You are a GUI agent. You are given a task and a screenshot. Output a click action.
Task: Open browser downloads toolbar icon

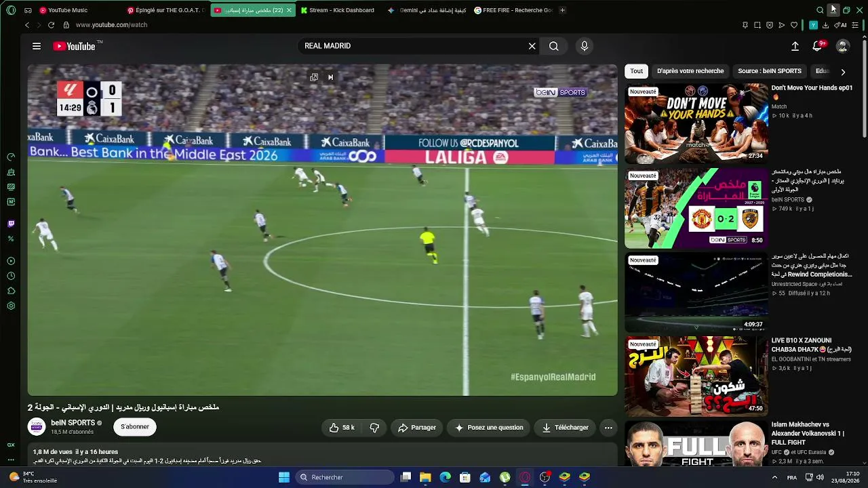point(825,25)
